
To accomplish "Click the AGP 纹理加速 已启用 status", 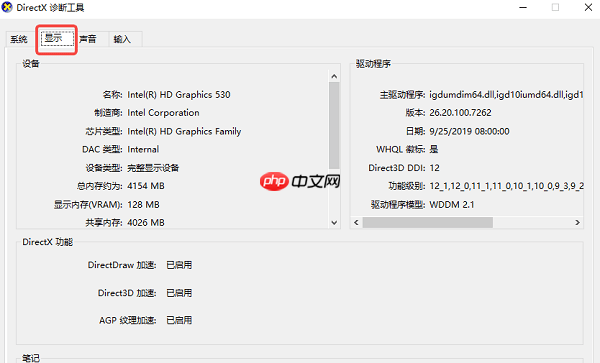I will pyautogui.click(x=179, y=320).
